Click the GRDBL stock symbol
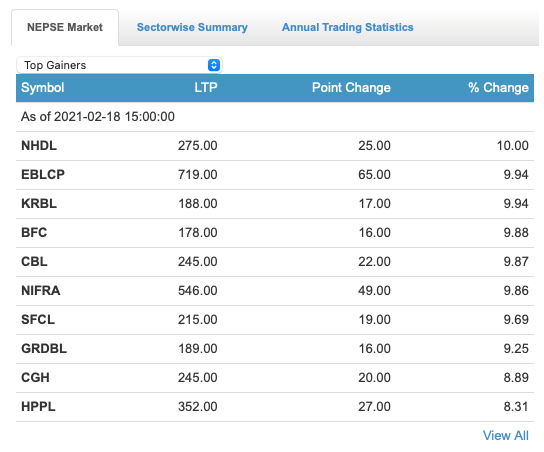The image size is (544, 452). (x=44, y=349)
